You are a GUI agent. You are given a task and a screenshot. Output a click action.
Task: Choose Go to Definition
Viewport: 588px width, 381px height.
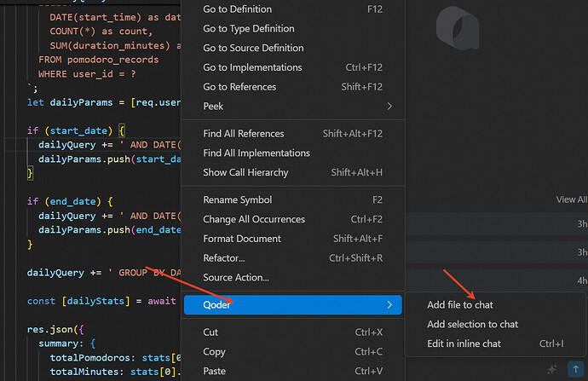[293, 9]
